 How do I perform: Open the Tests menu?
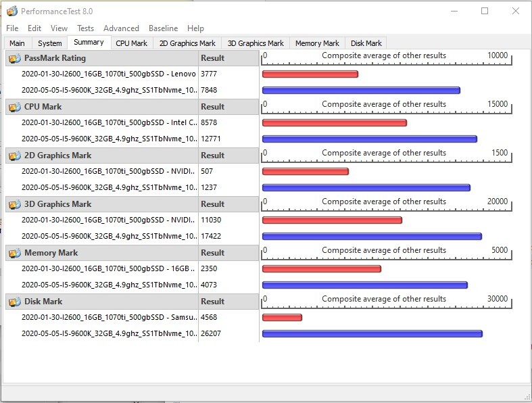pos(85,28)
